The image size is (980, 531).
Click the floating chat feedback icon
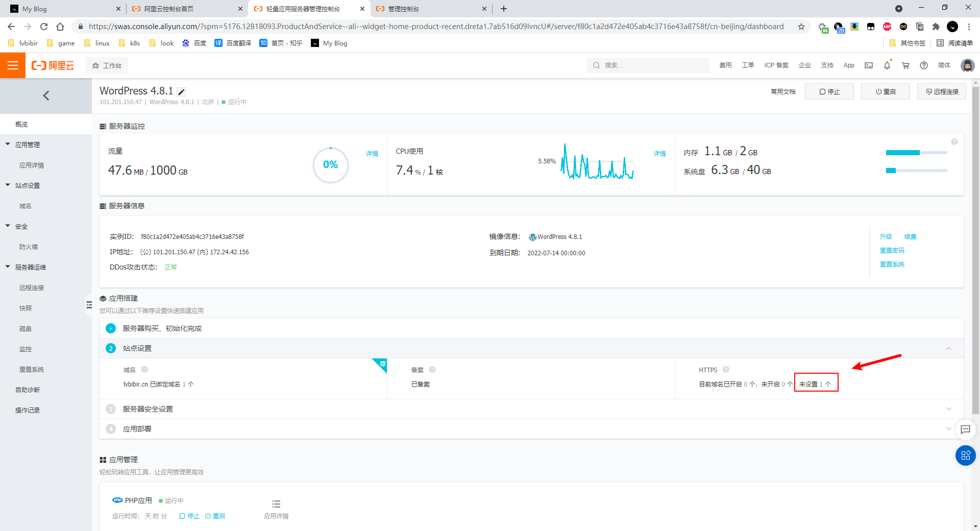pyautogui.click(x=965, y=429)
